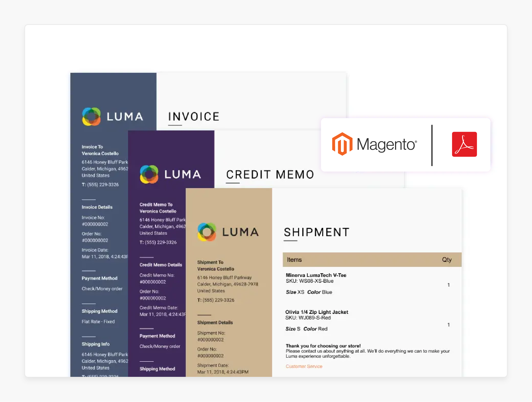Click Shipping Method heading on the Invoice
532x402 pixels.
tap(100, 311)
